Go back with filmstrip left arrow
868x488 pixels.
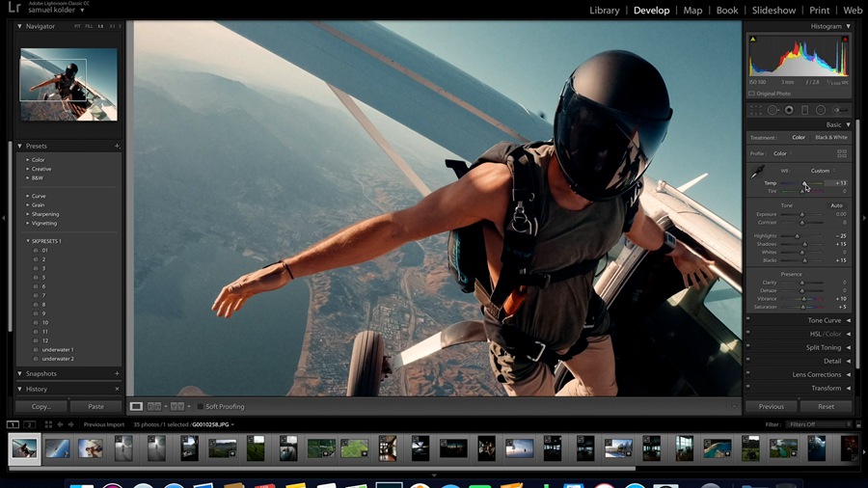tap(61, 424)
